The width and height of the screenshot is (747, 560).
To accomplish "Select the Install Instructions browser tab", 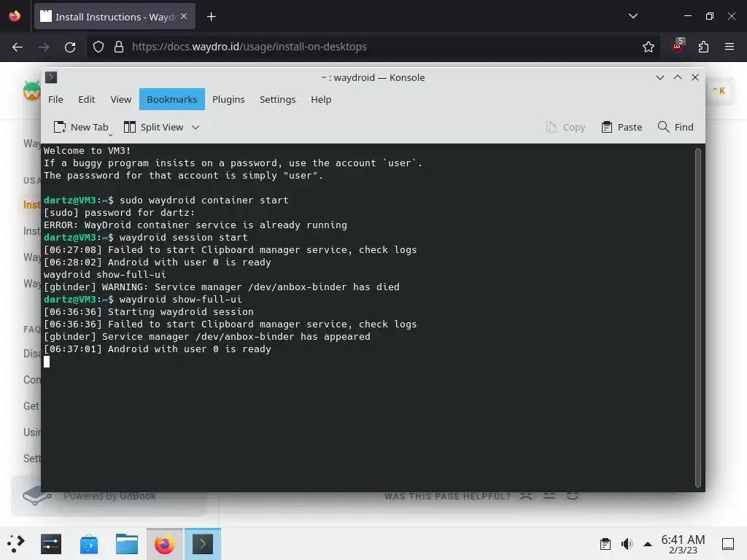I will [x=115, y=17].
